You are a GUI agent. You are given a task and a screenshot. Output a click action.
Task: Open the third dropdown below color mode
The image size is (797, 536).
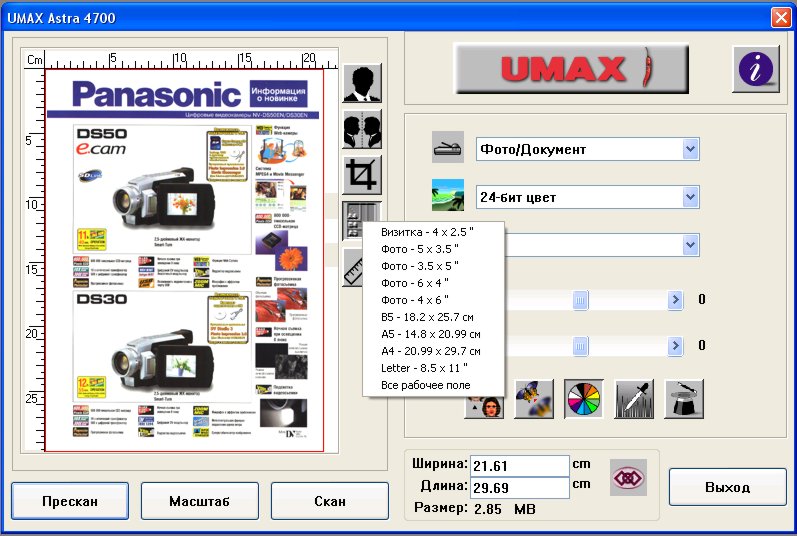tap(690, 245)
